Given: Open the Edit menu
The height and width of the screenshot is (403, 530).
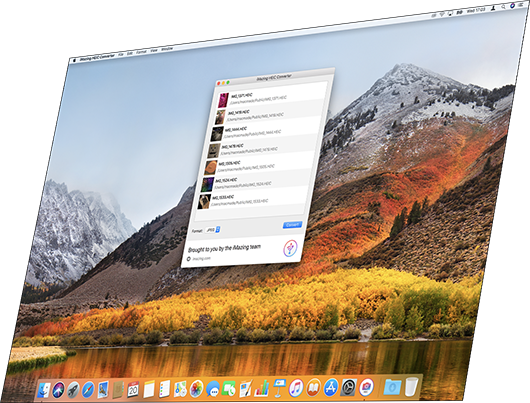Looking at the screenshot, I should pyautogui.click(x=130, y=53).
